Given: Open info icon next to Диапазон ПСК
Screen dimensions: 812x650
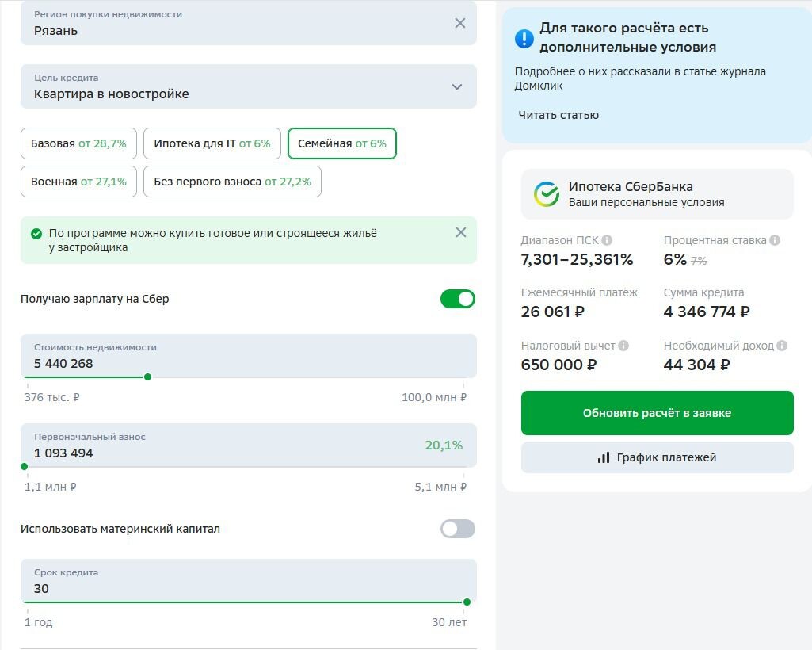Looking at the screenshot, I should tap(607, 240).
